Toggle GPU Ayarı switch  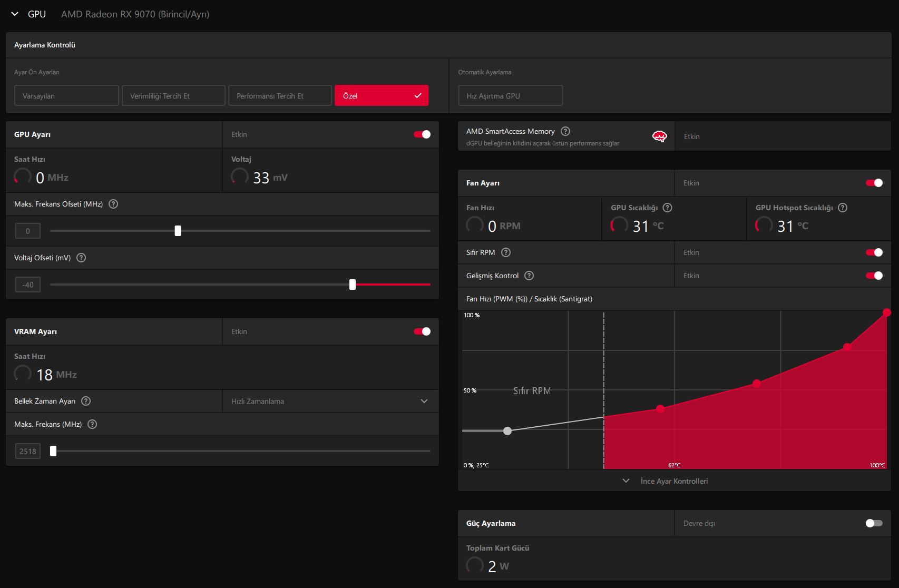(422, 134)
